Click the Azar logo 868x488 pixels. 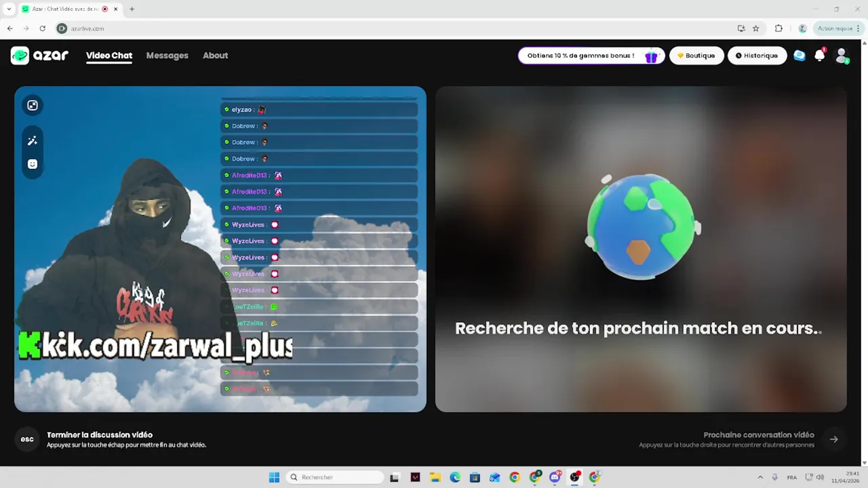click(39, 56)
